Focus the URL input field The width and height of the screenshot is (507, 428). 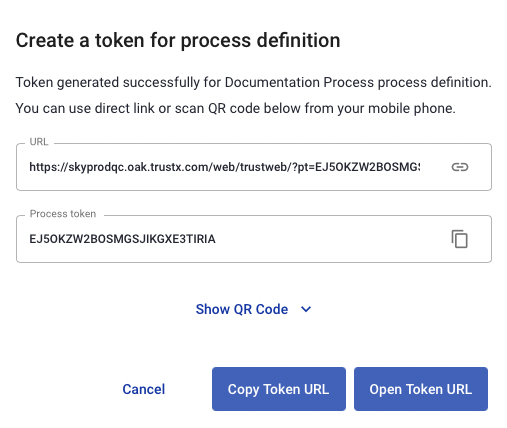254,167
